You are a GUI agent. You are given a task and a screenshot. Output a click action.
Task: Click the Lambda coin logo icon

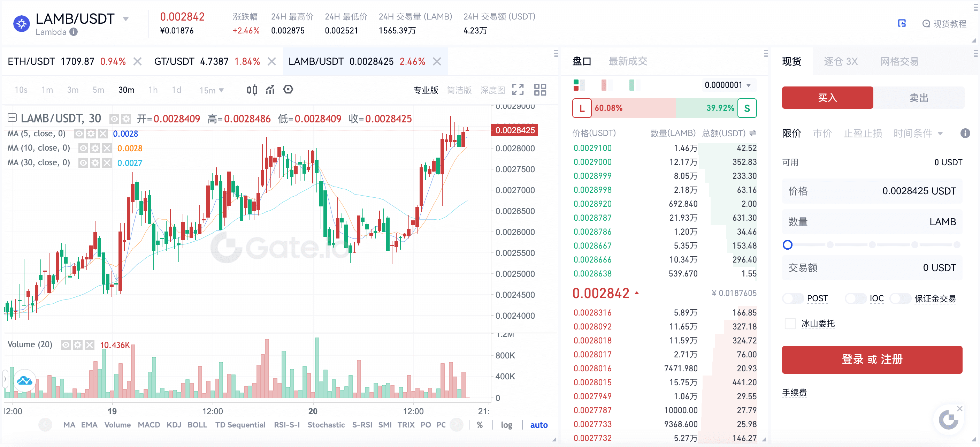(x=21, y=24)
